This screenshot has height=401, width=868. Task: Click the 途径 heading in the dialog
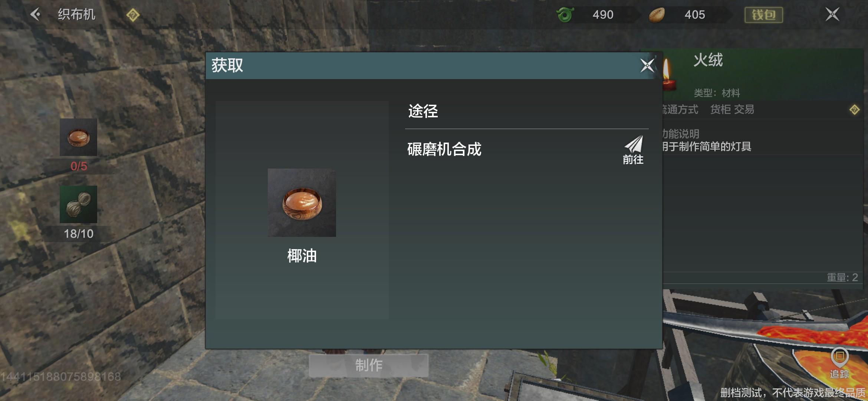423,111
